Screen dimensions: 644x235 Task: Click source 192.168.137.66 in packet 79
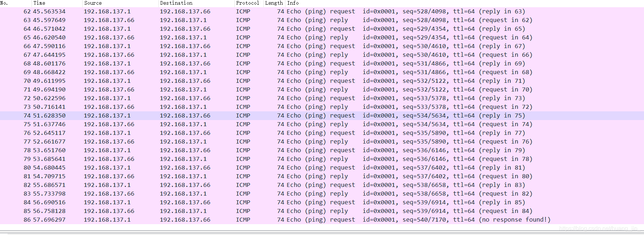coord(109,159)
